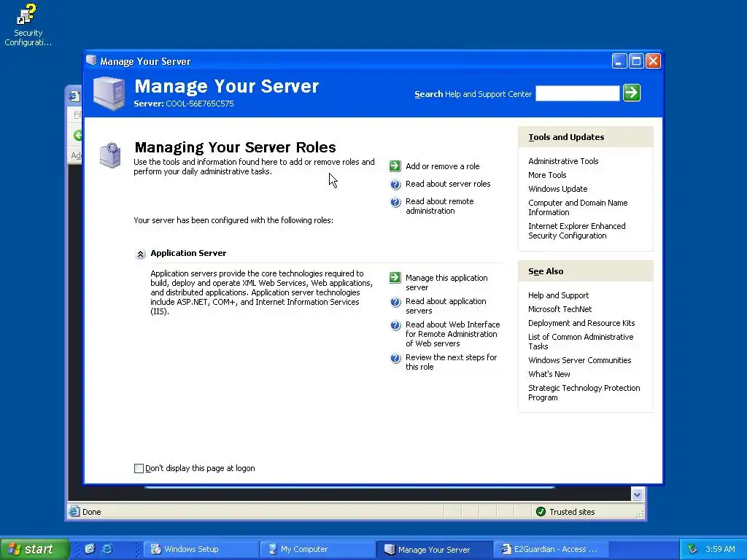
Task: Click the Start button
Action: [x=34, y=549]
